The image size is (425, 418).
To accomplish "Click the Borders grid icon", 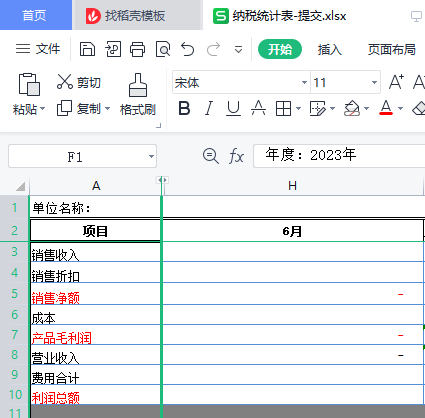I will tap(283, 108).
